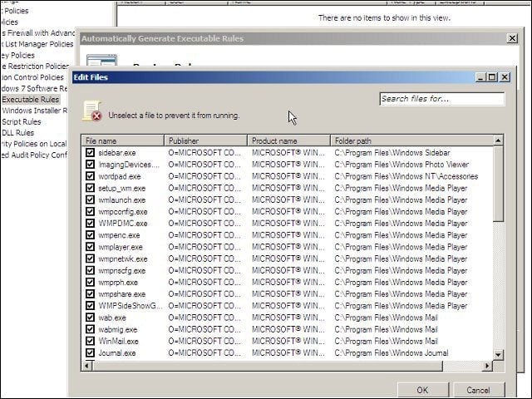Focus the Search files for field
Image resolution: width=532 pixels, height=399 pixels.
click(x=442, y=99)
